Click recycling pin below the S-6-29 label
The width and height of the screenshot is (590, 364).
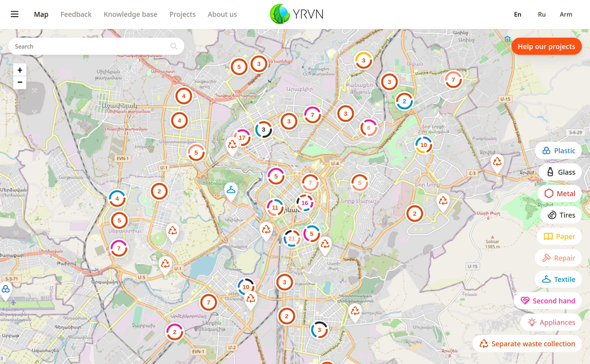(x=498, y=163)
